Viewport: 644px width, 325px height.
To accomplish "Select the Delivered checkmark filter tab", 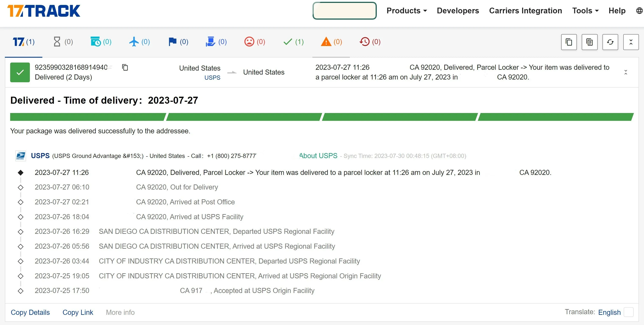I will [x=294, y=42].
